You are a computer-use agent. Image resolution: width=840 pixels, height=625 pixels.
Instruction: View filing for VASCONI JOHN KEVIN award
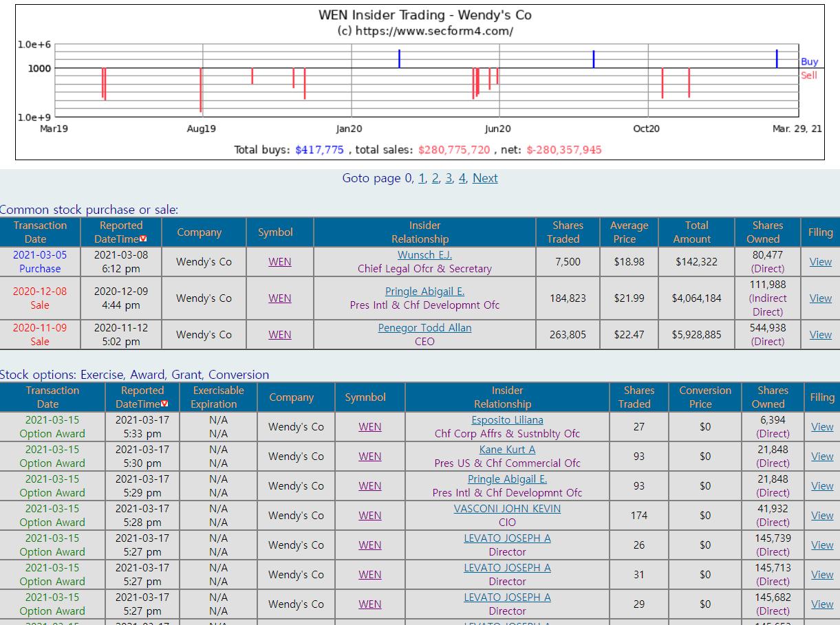pos(822,516)
